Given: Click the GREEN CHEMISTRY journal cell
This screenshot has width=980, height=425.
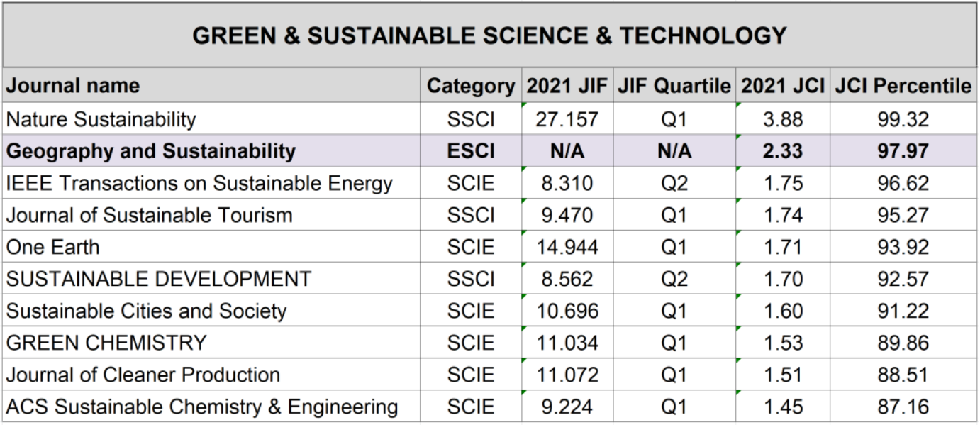Looking at the screenshot, I should tap(106, 343).
